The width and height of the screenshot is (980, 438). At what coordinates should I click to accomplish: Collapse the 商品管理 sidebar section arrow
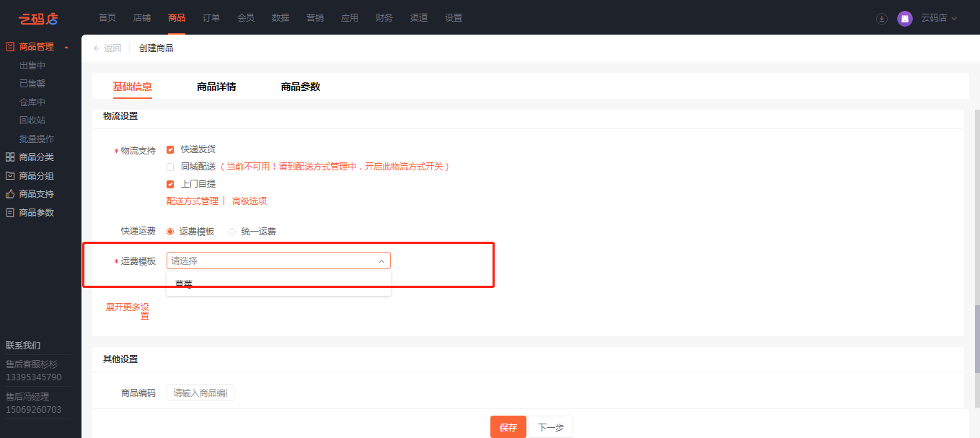pos(66,48)
